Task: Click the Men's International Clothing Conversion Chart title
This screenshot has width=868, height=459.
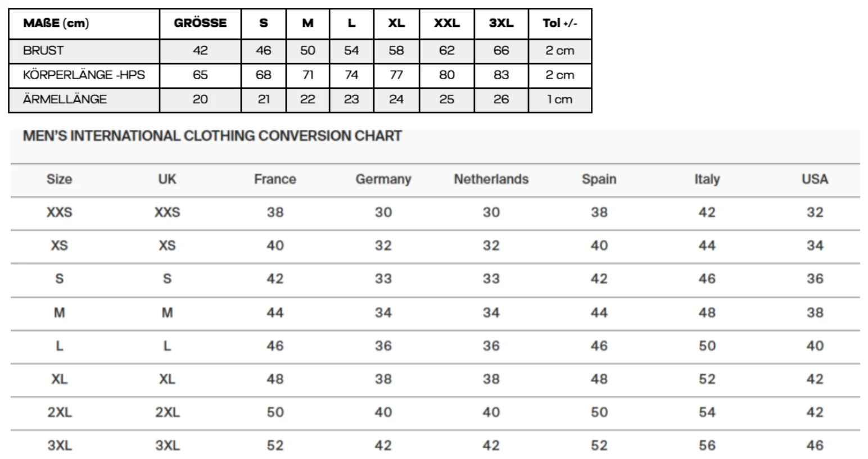Action: tap(212, 136)
